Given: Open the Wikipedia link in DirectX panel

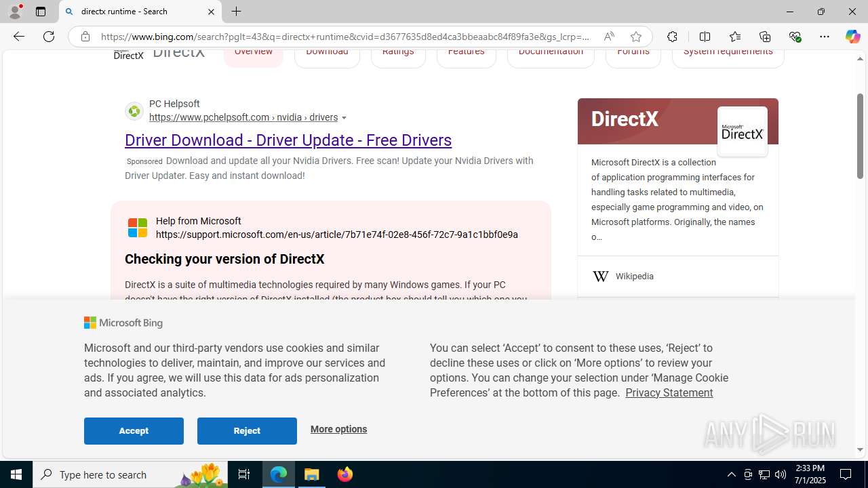Looking at the screenshot, I should coord(635,277).
